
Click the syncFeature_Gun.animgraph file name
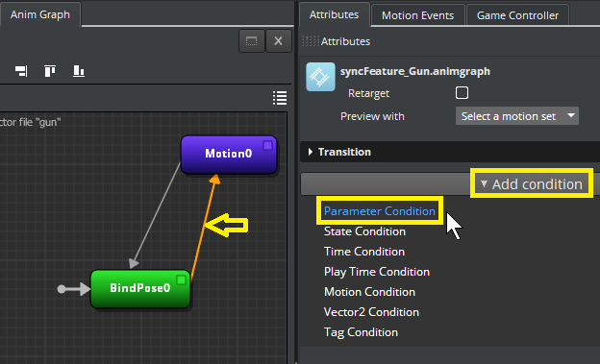click(415, 71)
